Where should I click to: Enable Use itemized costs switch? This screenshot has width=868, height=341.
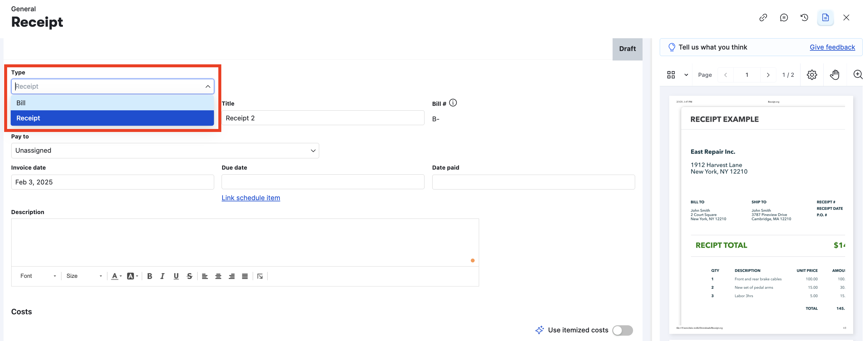click(x=623, y=330)
